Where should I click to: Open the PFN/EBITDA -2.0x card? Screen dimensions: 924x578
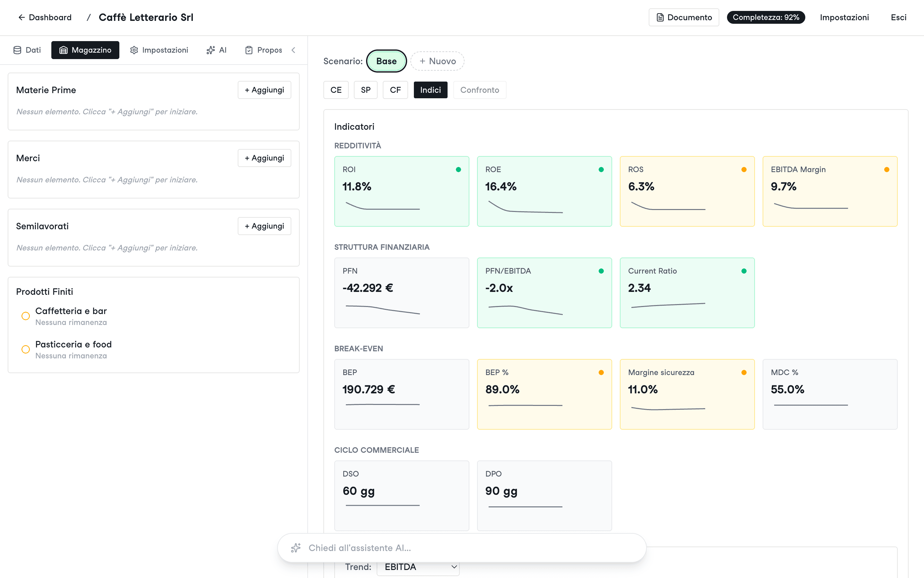click(544, 293)
